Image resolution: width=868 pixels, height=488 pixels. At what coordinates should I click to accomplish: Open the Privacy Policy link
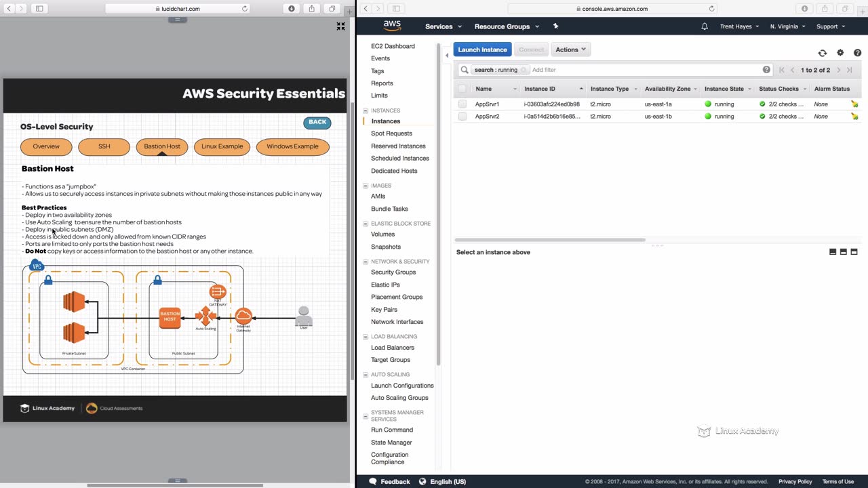click(795, 482)
